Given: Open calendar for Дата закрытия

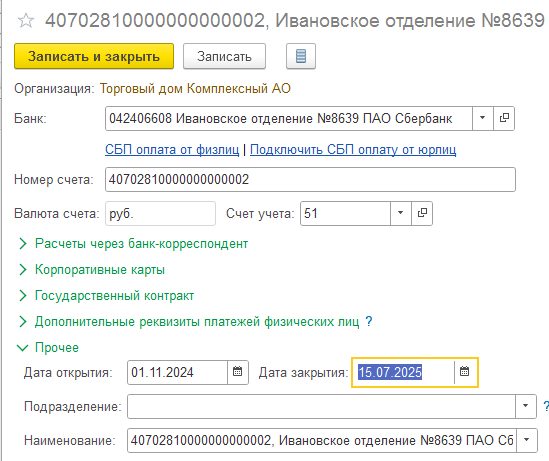Looking at the screenshot, I should 464,372.
